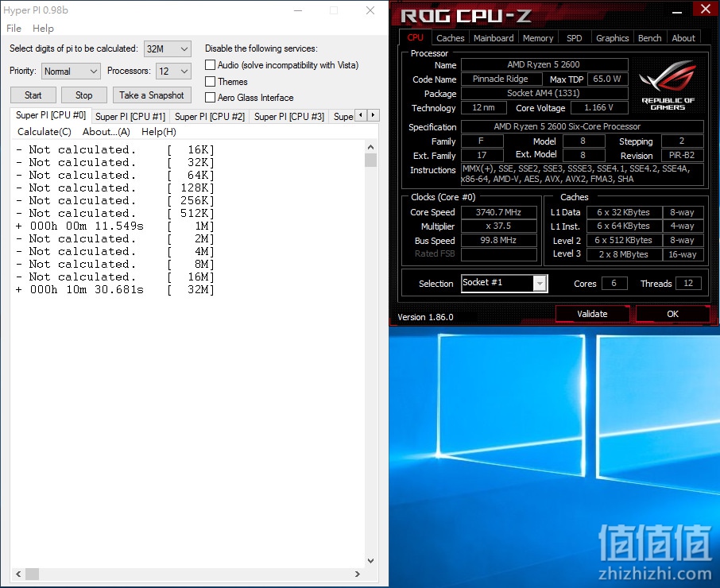Click the Bus Speed value 99.8 MHz
This screenshot has height=588, width=720.
pos(498,241)
